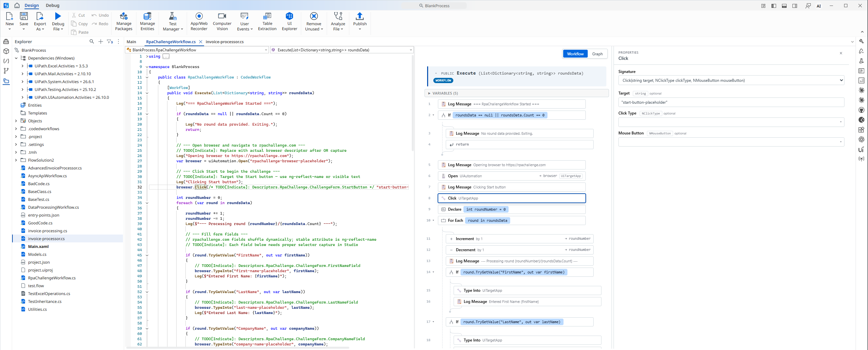Click the Target input field in Properties
The height and width of the screenshot is (350, 868).
click(731, 102)
